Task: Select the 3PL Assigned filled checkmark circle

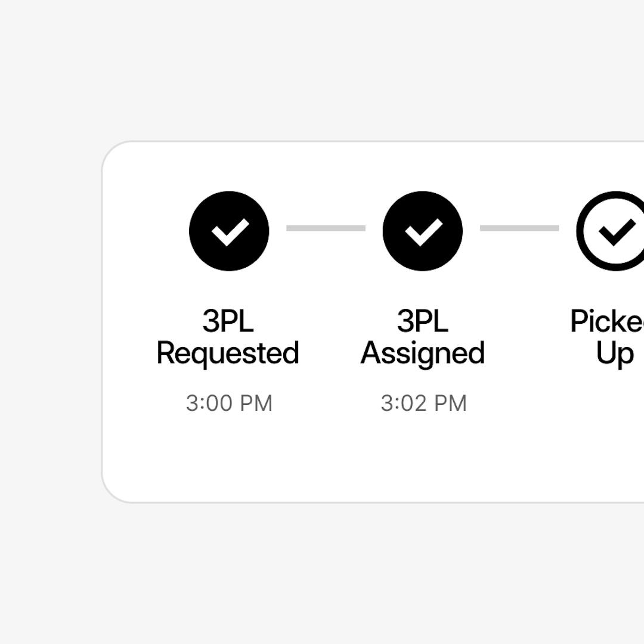Action: point(422,231)
